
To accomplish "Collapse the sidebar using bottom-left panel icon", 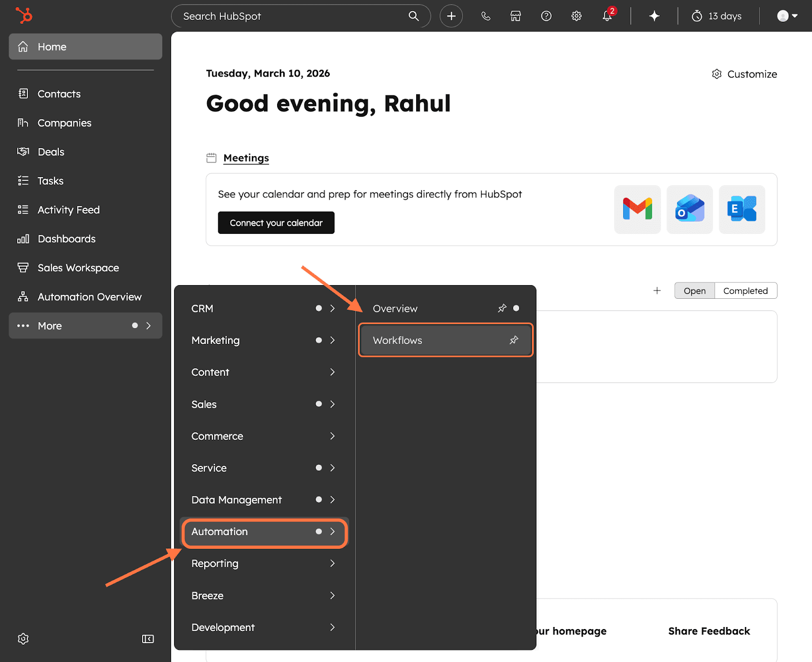I will 148,639.
